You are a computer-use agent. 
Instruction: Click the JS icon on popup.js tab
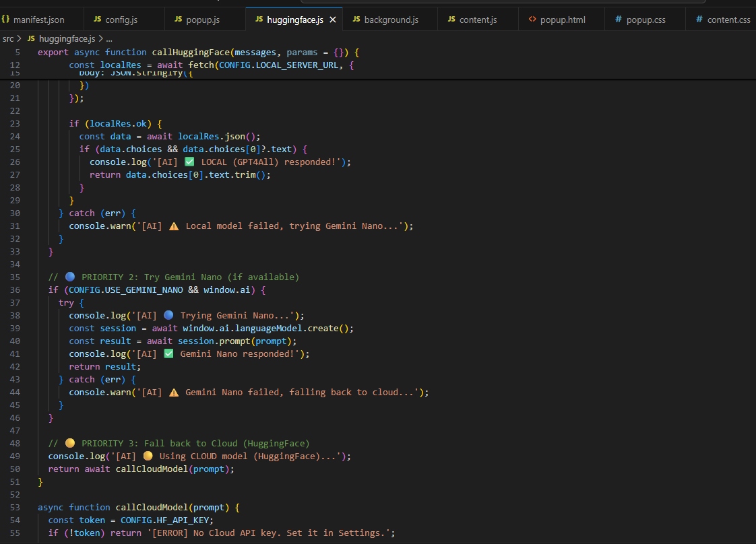[179, 20]
